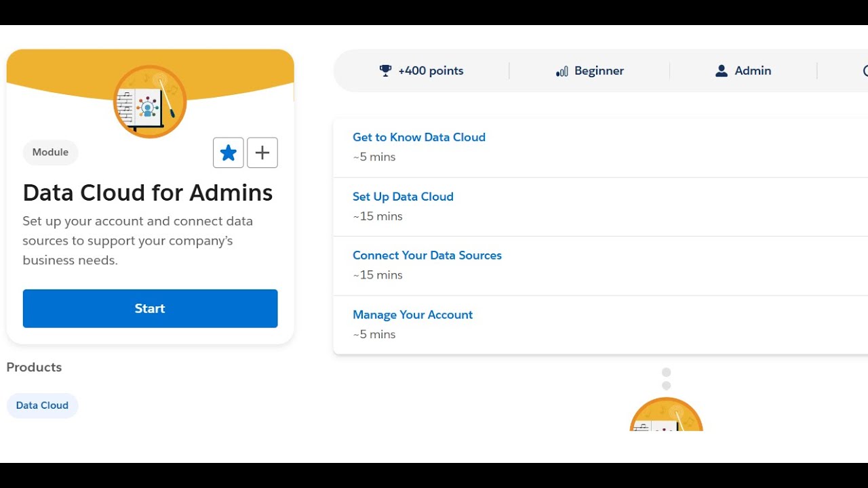The image size is (868, 488).
Task: Click ~15 mins under Set Up Data Cloud
Action: (378, 216)
